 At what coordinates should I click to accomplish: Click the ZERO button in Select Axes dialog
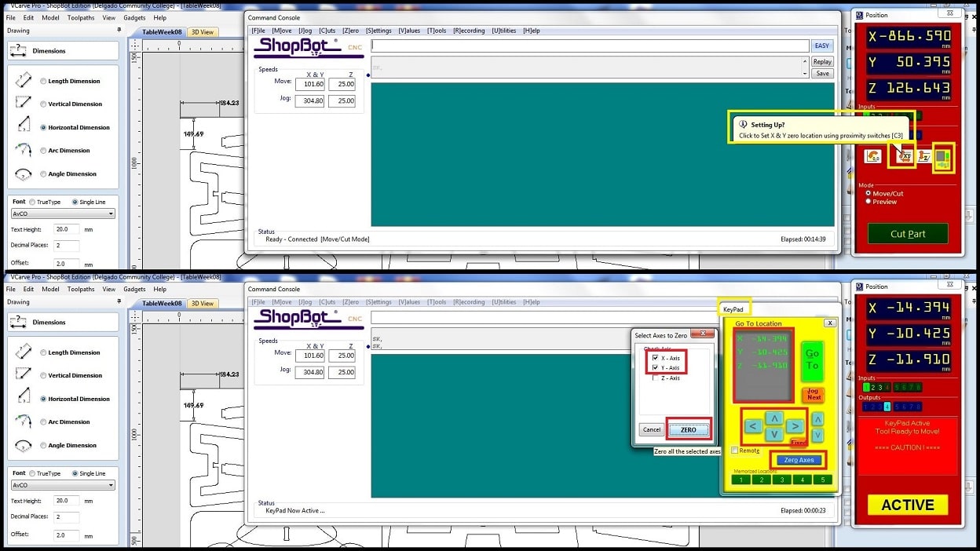click(x=689, y=430)
